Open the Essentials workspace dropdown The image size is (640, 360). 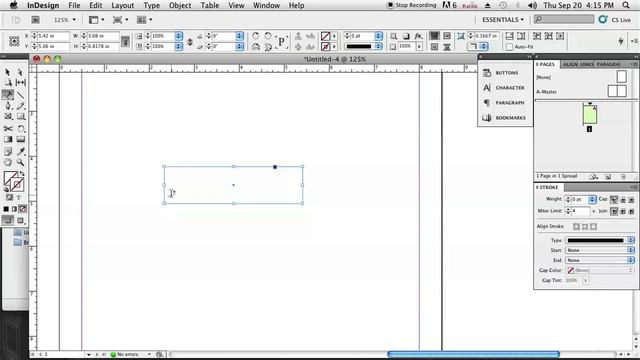(x=503, y=20)
